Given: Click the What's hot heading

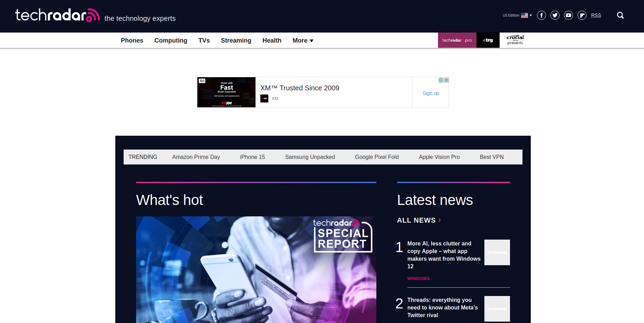Looking at the screenshot, I should click(169, 200).
